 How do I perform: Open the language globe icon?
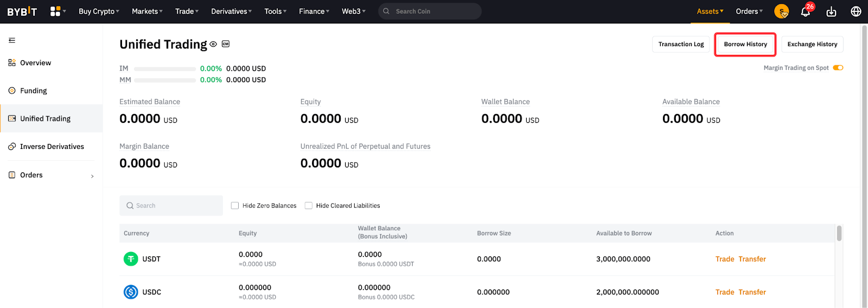856,11
